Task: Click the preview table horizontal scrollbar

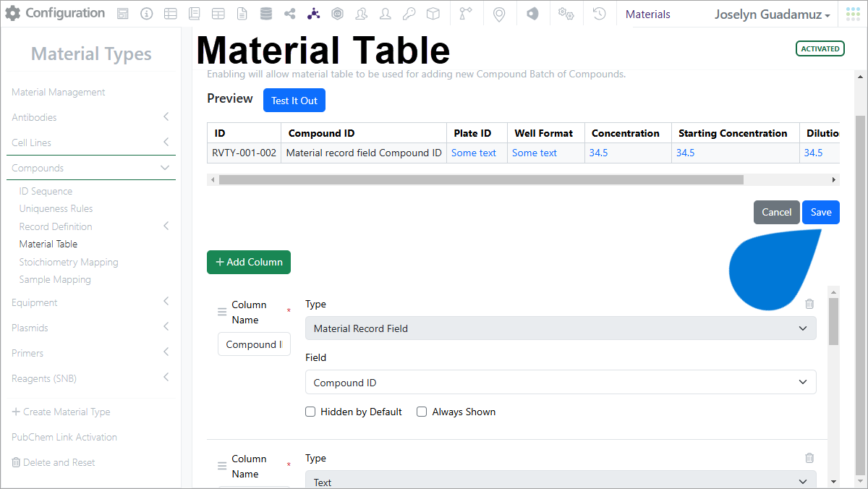Action: pos(481,179)
